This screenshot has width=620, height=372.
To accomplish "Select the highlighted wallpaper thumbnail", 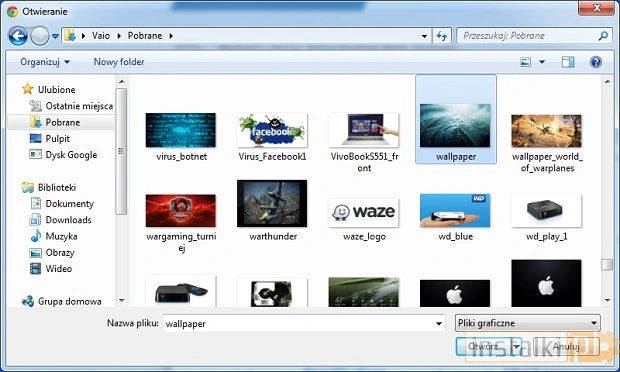I will tap(455, 125).
